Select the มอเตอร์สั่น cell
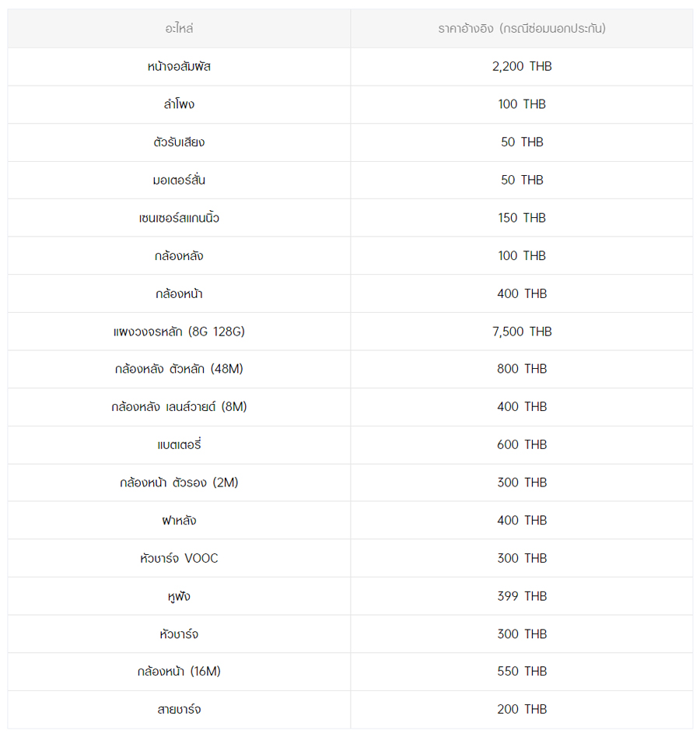The width and height of the screenshot is (700, 737). 179,180
